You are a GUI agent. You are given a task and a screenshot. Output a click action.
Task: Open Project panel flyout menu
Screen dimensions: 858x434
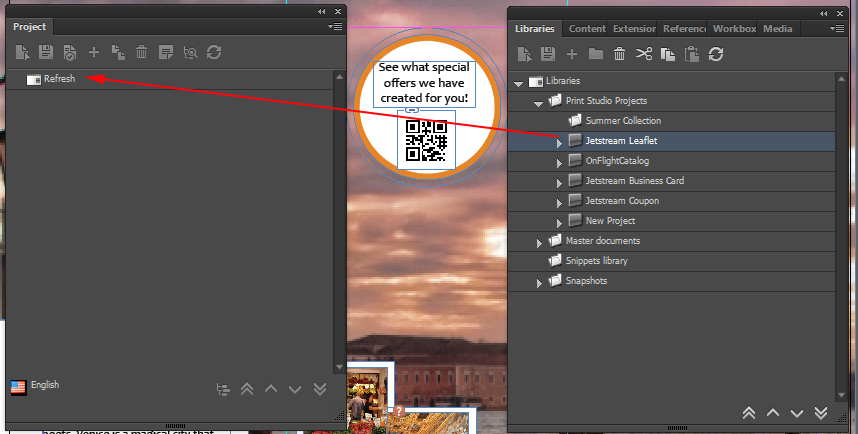click(x=335, y=26)
